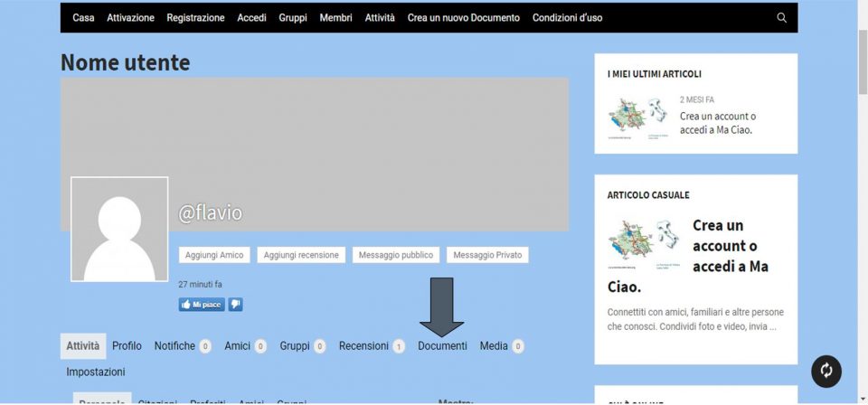Image resolution: width=868 pixels, height=405 pixels.
Task: Open Attivazione menu item
Action: point(130,18)
